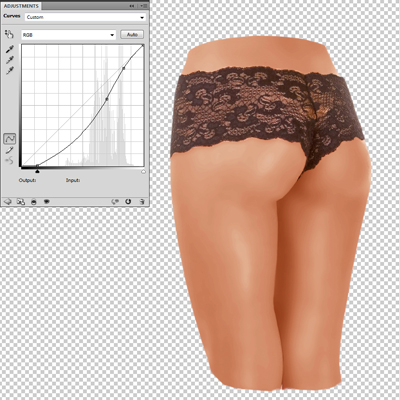400x400 pixels.
Task: View previous state icon in Adjustments footer
Action: [115, 202]
